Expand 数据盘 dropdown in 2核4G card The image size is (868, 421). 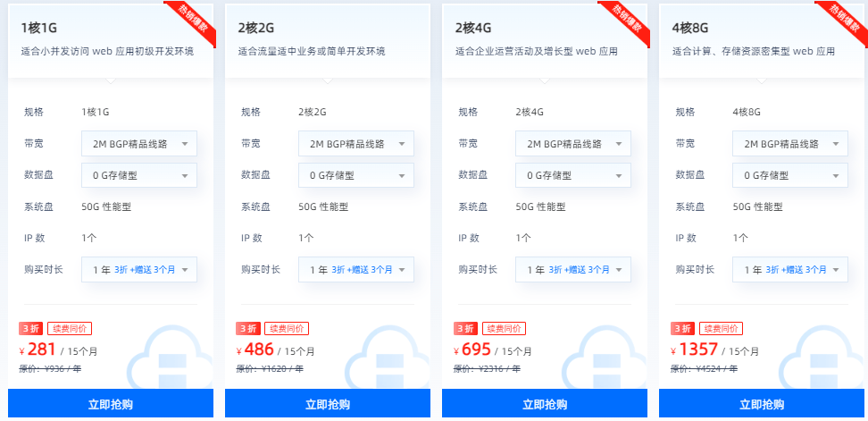[x=573, y=175]
